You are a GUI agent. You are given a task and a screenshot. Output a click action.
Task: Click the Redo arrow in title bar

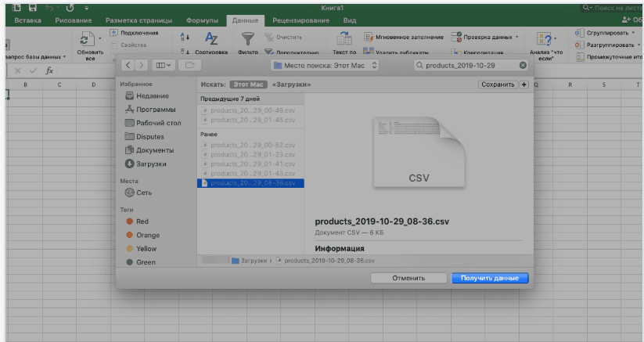pyautogui.click(x=70, y=8)
